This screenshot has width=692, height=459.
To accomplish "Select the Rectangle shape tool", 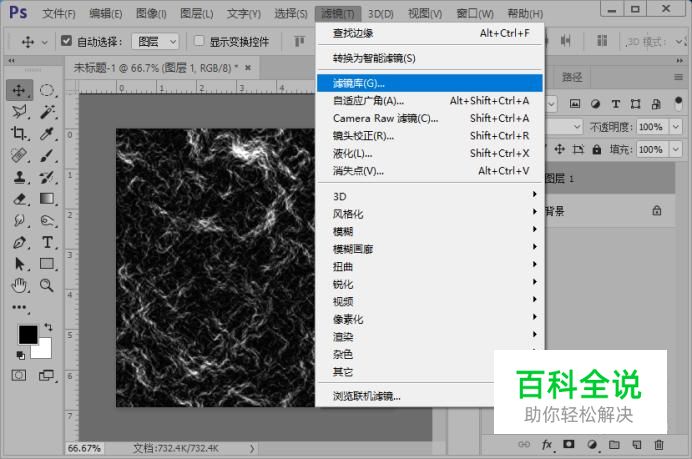I will tap(47, 264).
